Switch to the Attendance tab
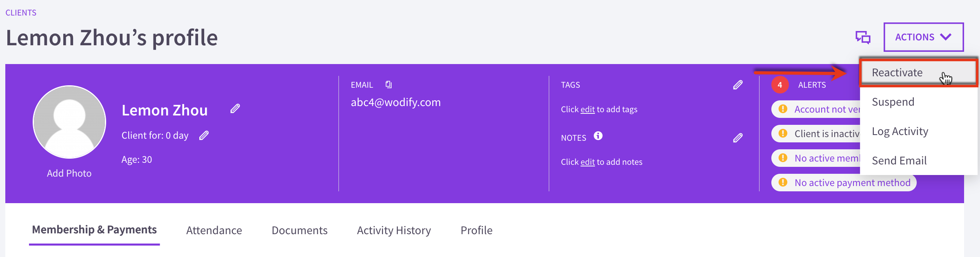Screen dimensions: 980x257 click(x=214, y=230)
